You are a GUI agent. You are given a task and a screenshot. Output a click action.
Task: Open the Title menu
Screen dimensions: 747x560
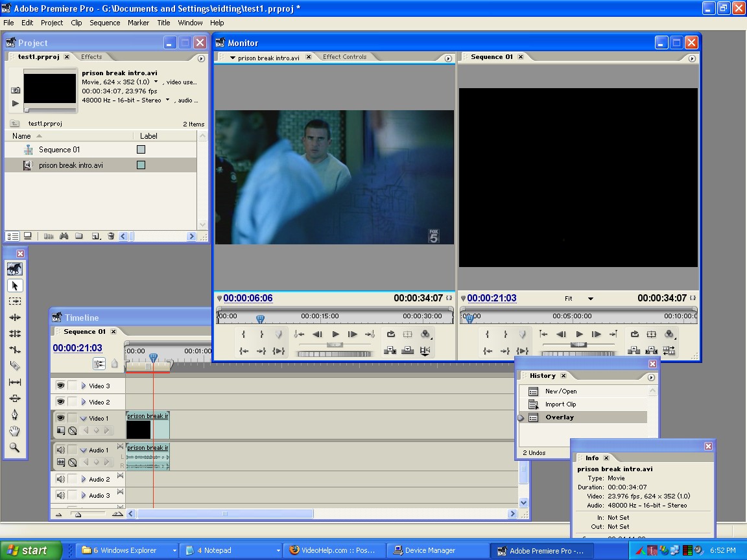pos(163,23)
